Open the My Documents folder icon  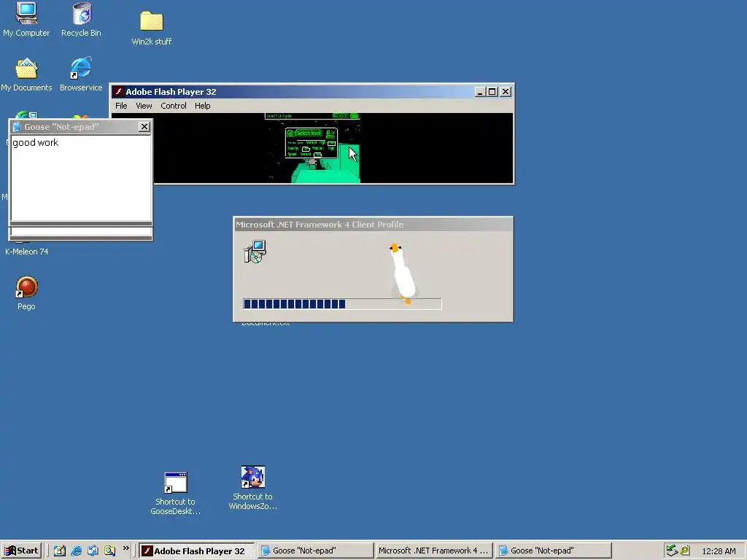click(x=26, y=69)
